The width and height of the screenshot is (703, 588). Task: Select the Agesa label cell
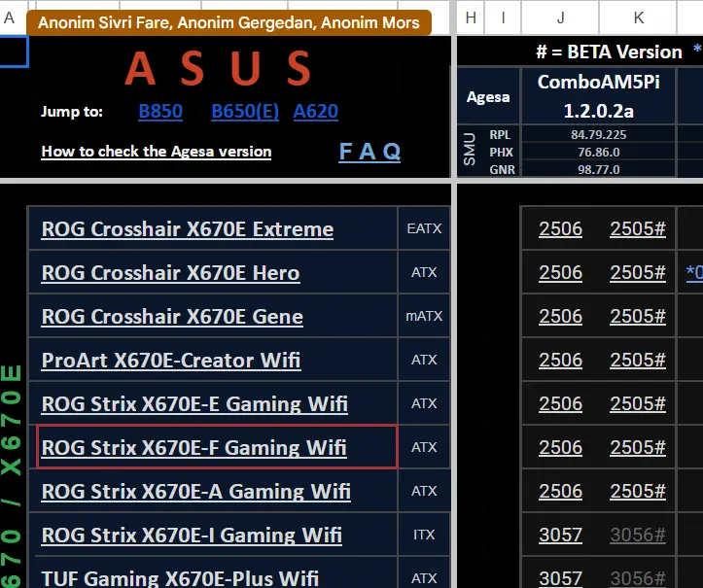488,96
